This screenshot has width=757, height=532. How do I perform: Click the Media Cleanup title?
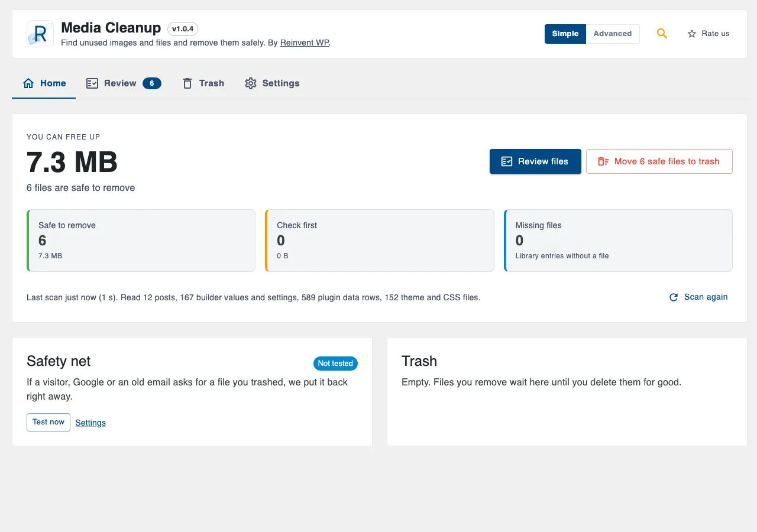tap(111, 28)
